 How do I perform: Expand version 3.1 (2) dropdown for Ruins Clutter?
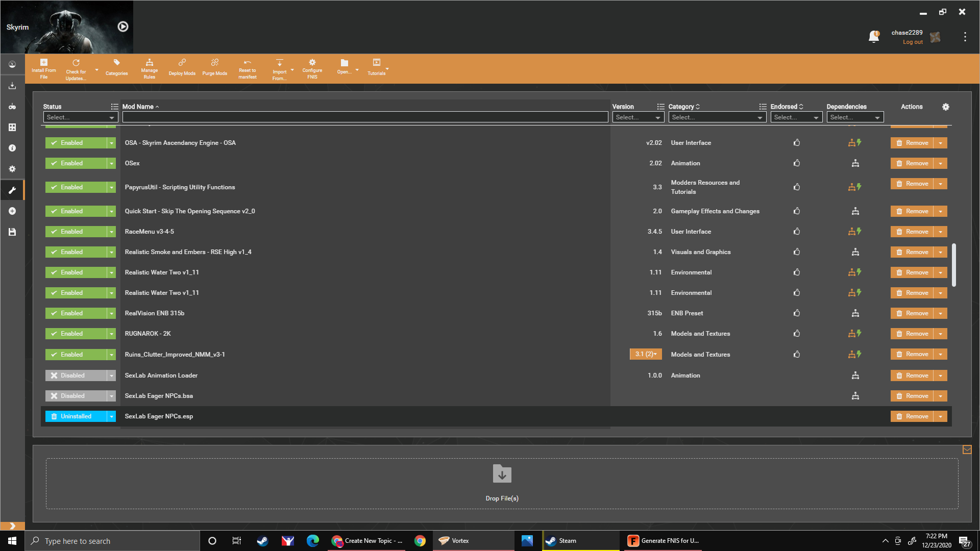point(646,354)
